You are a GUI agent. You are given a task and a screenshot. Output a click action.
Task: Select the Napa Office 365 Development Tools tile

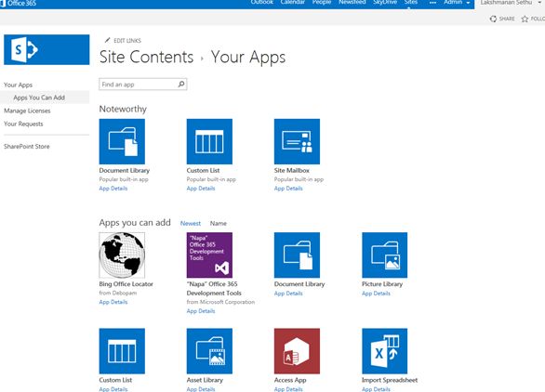(x=209, y=255)
